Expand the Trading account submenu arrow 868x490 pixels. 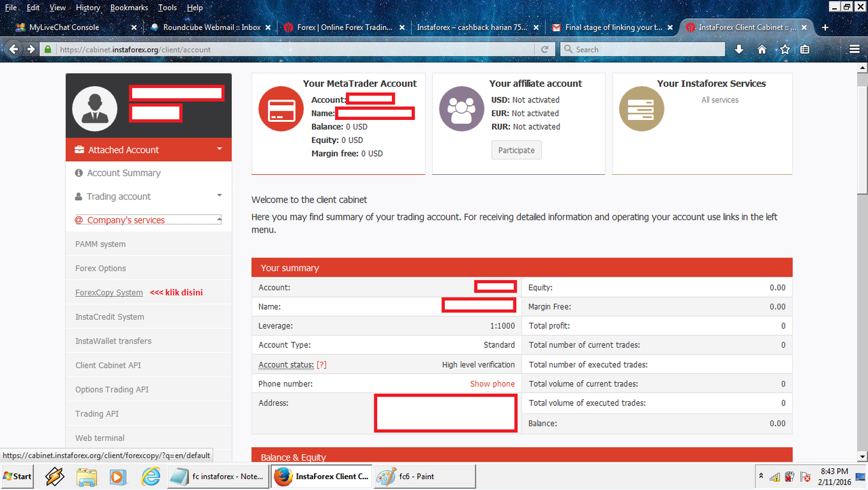point(219,195)
